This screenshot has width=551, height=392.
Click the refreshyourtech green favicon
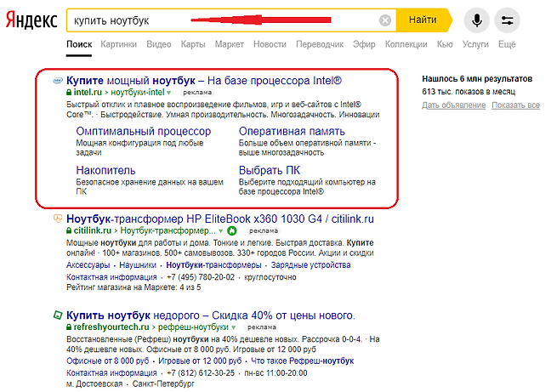coord(58,315)
